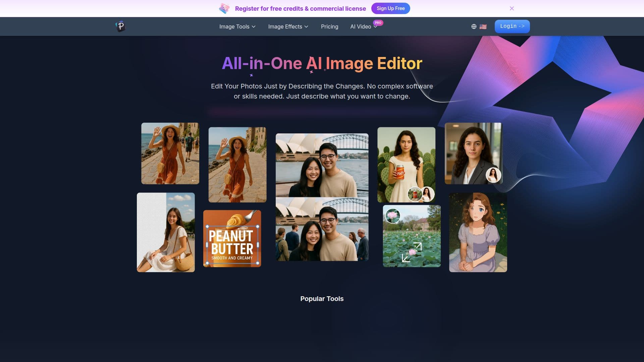644x362 pixels.
Task: Click the 'All-in-One AI Image Editor' headline
Action: (322, 63)
